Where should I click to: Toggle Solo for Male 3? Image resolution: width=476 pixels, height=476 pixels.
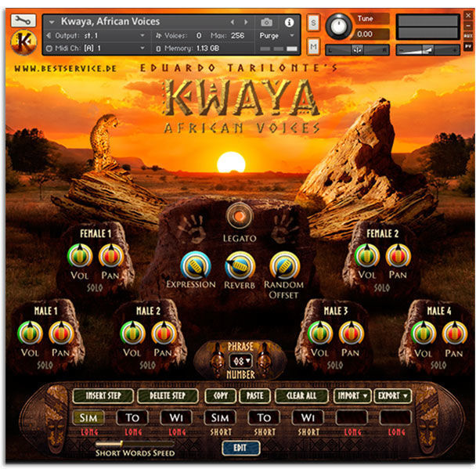[335, 365]
